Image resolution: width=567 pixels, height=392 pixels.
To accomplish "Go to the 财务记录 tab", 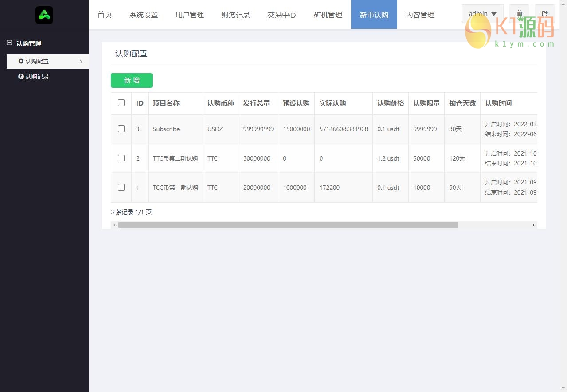I will (x=236, y=15).
